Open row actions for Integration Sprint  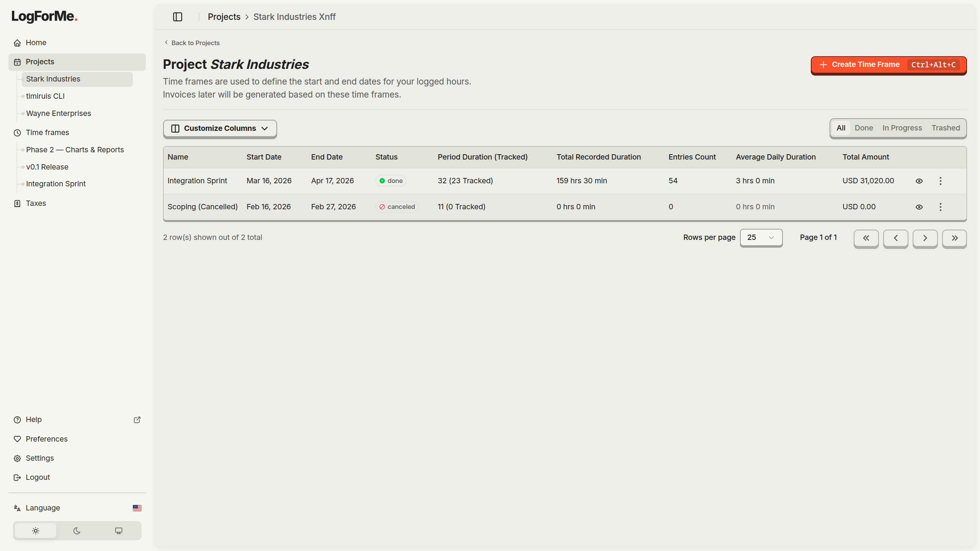click(940, 181)
